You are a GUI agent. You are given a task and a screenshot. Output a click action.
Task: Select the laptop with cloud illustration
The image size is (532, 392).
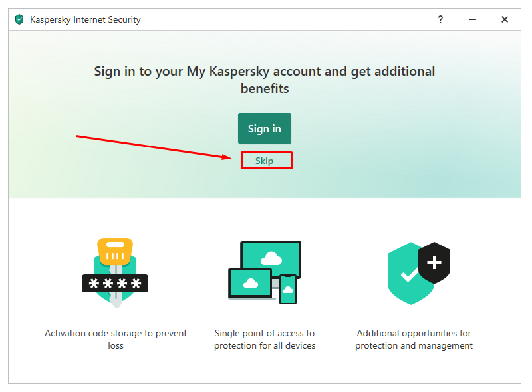point(251,284)
